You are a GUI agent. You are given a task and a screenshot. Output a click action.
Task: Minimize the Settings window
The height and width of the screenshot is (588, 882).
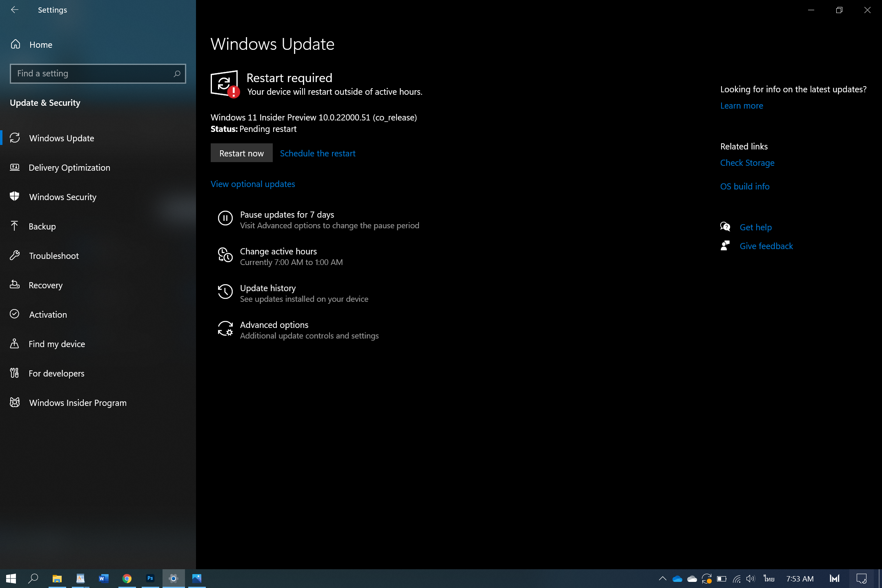(x=811, y=10)
